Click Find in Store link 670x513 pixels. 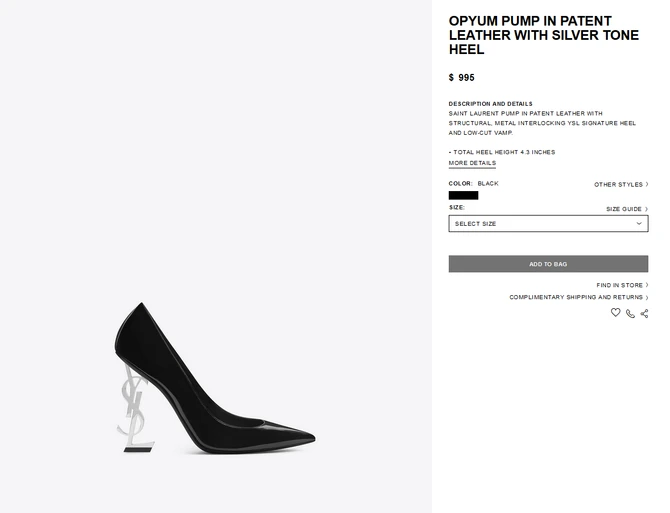[x=620, y=285]
